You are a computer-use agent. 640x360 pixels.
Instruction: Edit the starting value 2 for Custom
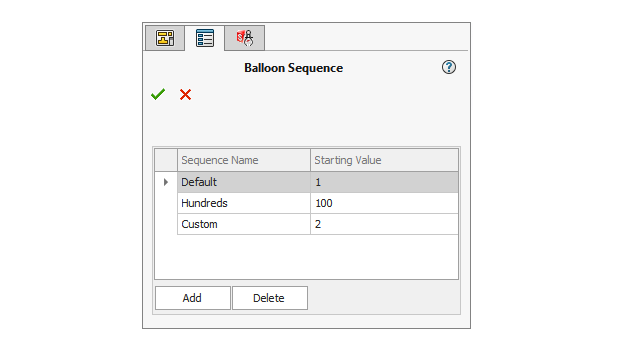point(384,224)
